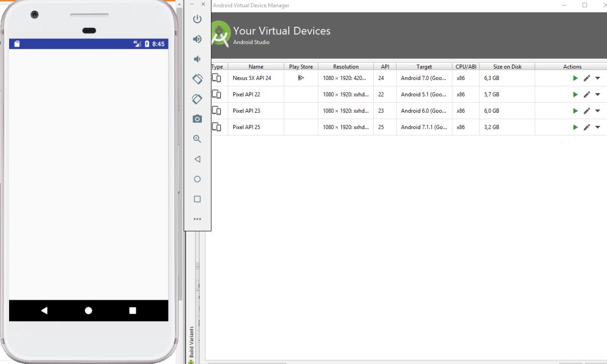Sort devices by Name column header

[x=256, y=66]
